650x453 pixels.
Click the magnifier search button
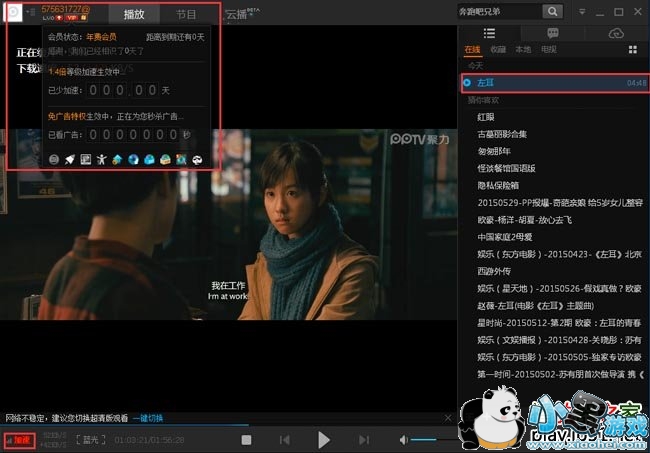point(553,12)
